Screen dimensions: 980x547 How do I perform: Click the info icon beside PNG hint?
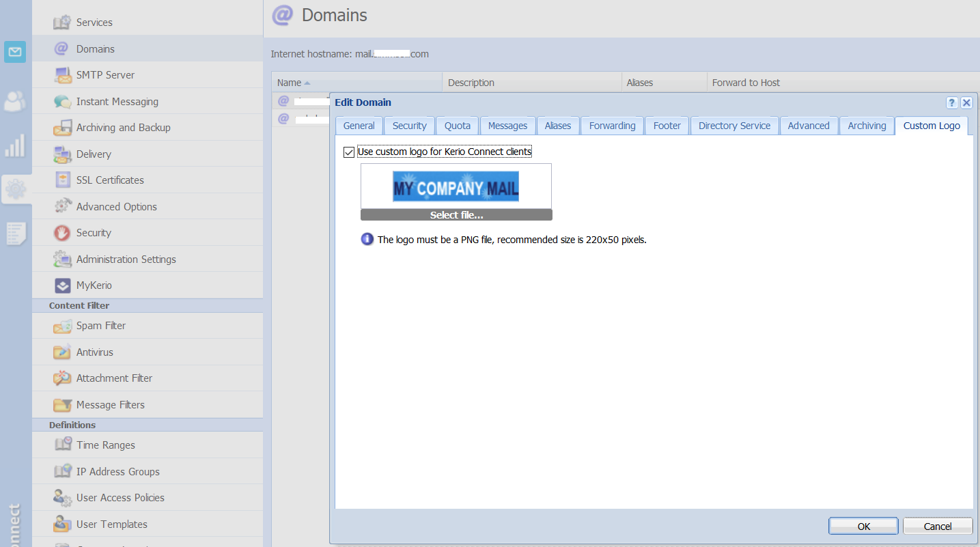coord(367,239)
